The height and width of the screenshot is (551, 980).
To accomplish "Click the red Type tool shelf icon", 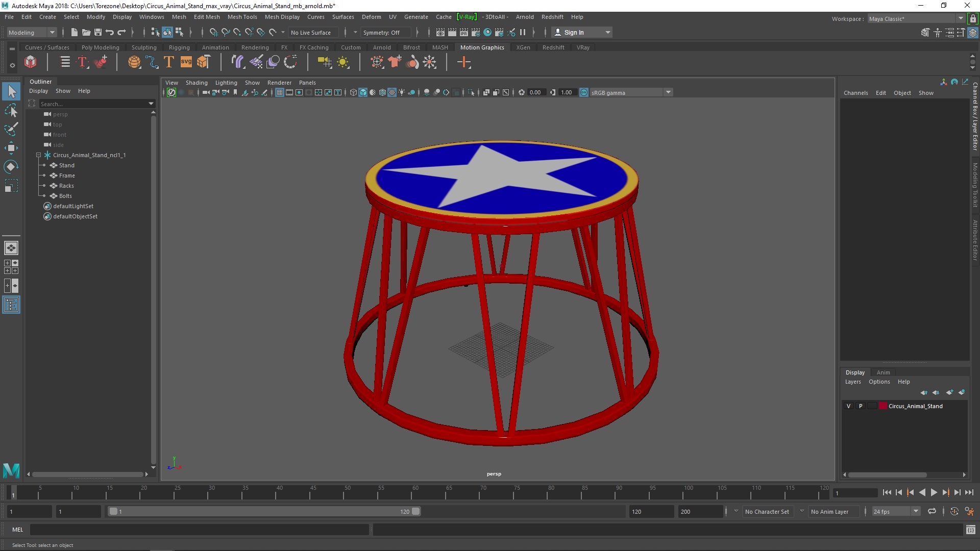I will point(82,62).
